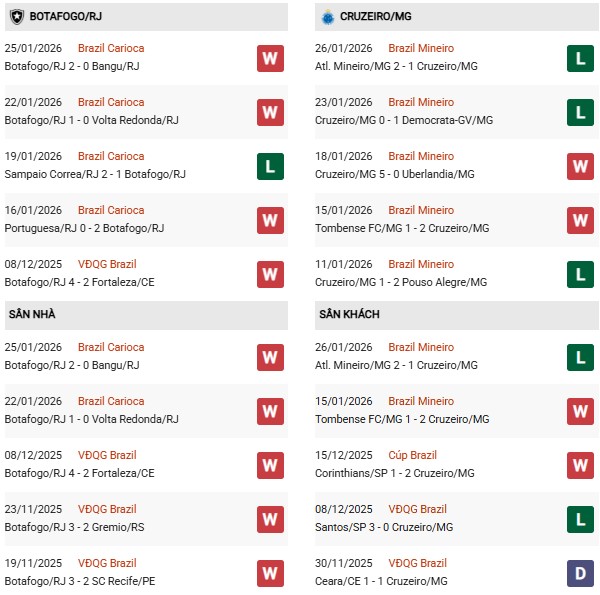
Task: Click the L badge for Sampaio Correa match
Action: tap(270, 166)
